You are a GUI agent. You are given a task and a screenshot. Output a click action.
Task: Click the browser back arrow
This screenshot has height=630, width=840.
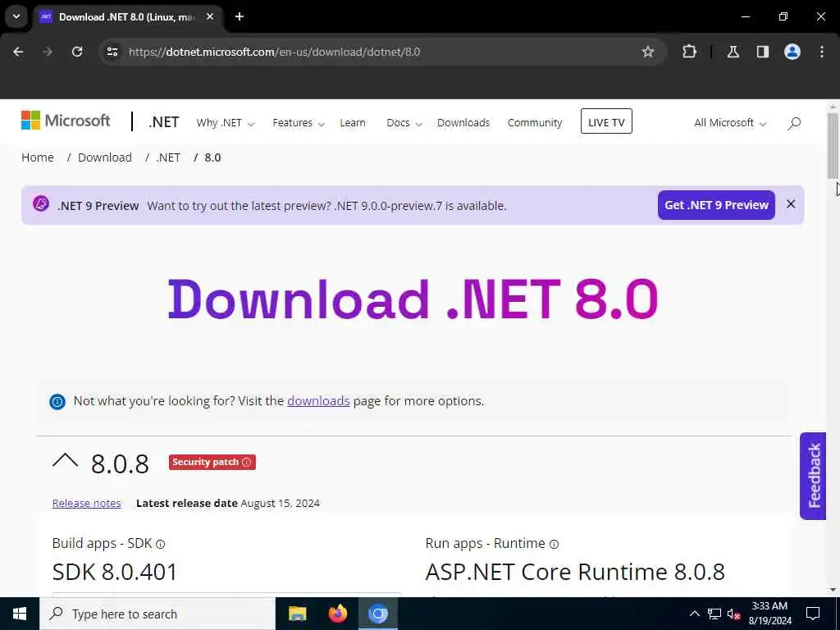click(18, 52)
